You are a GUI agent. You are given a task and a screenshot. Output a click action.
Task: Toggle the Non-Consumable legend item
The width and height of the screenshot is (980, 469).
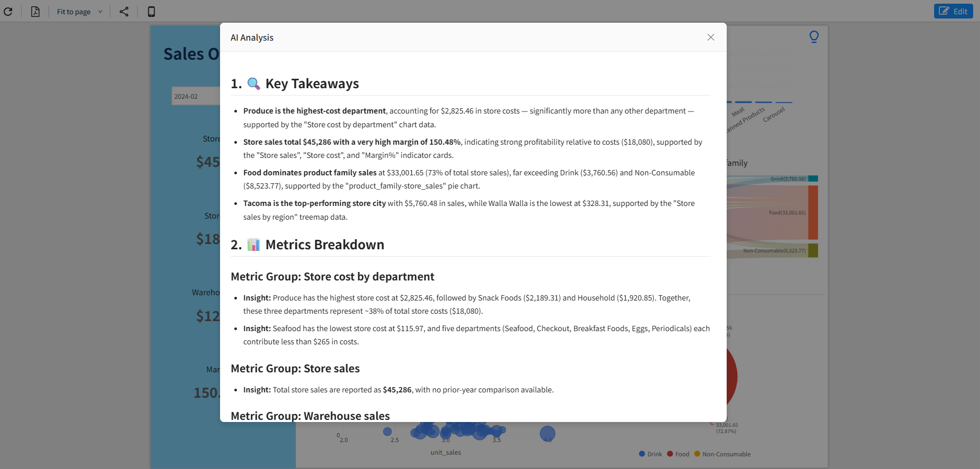pyautogui.click(x=722, y=454)
